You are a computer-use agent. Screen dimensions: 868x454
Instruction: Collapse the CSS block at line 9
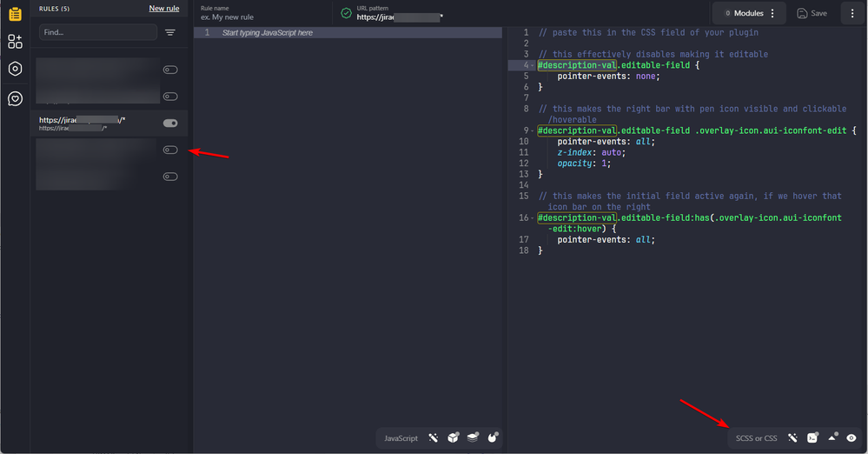pyautogui.click(x=533, y=130)
